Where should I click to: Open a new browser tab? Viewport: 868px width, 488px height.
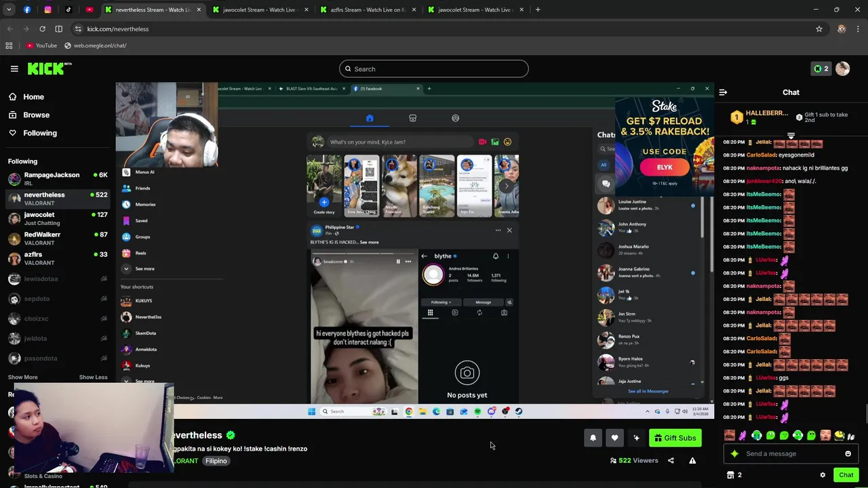tap(538, 9)
